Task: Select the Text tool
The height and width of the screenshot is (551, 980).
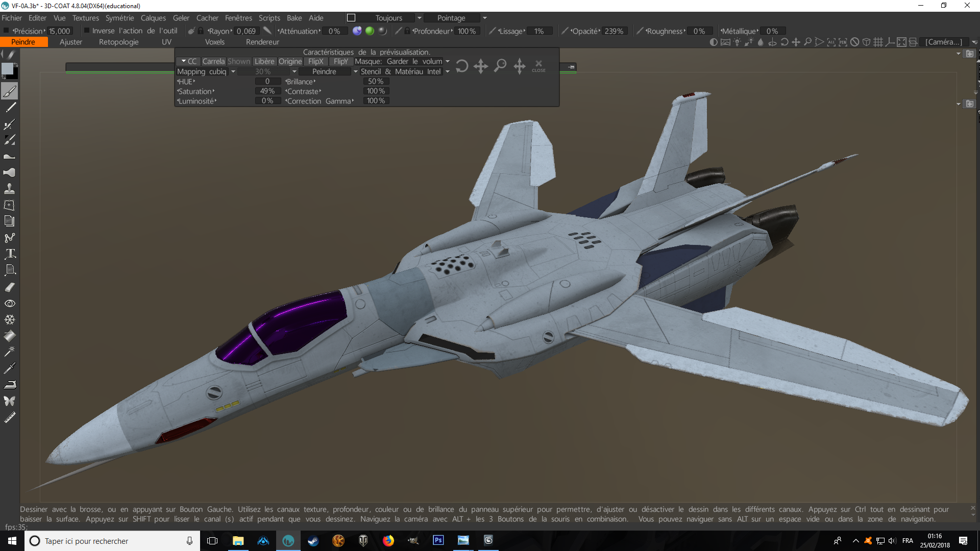Action: pyautogui.click(x=10, y=254)
